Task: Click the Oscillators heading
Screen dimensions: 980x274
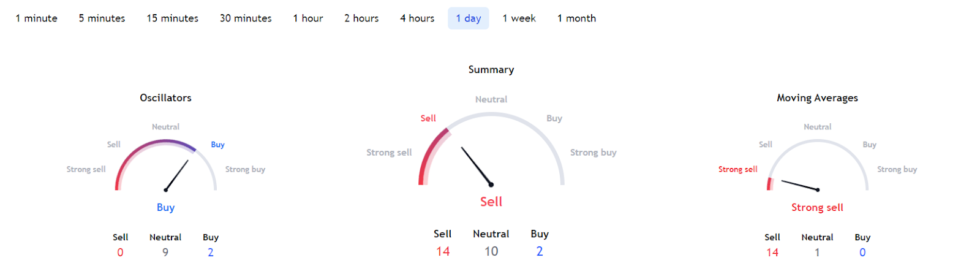Action: point(165,98)
